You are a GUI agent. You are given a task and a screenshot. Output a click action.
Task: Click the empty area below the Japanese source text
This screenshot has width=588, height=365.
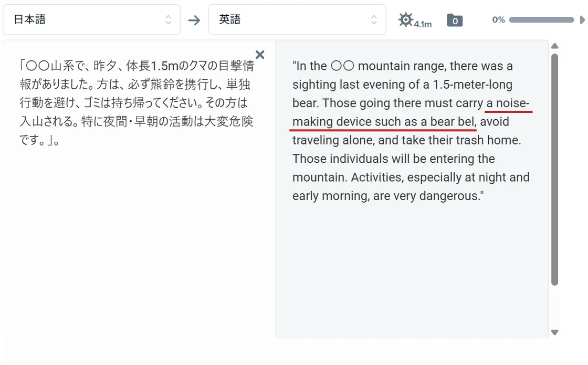click(139, 236)
